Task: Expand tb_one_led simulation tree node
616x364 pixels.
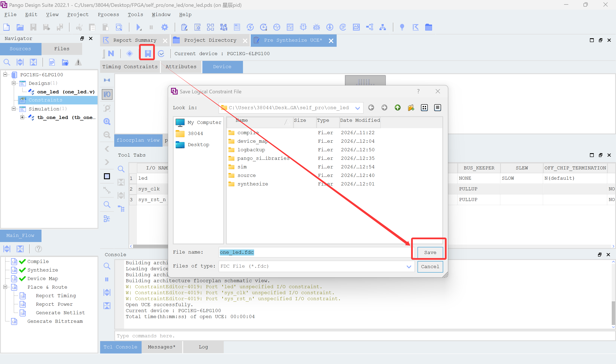Action: tap(22, 117)
